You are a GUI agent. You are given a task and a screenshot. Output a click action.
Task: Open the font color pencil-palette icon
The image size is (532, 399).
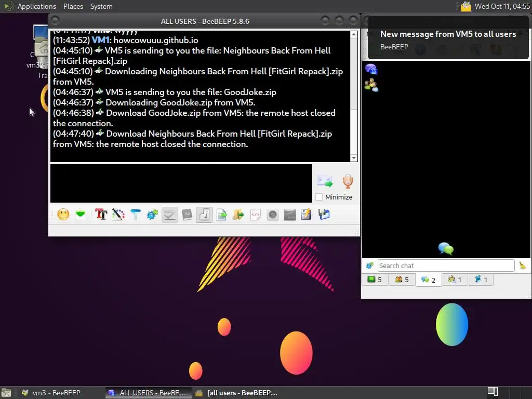click(x=118, y=215)
